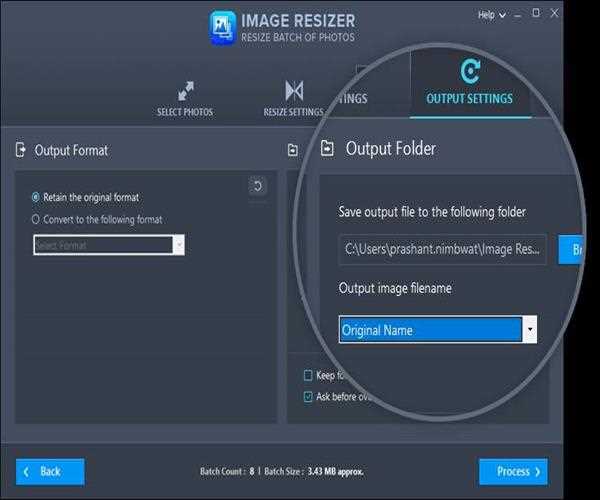Expand the Original Name filename dropdown

530,330
